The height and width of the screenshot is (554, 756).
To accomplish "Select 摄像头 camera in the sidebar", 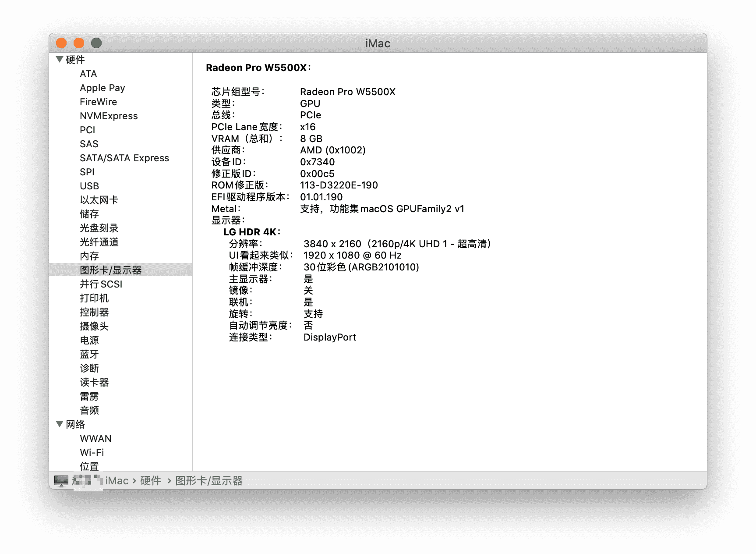I will 94,327.
